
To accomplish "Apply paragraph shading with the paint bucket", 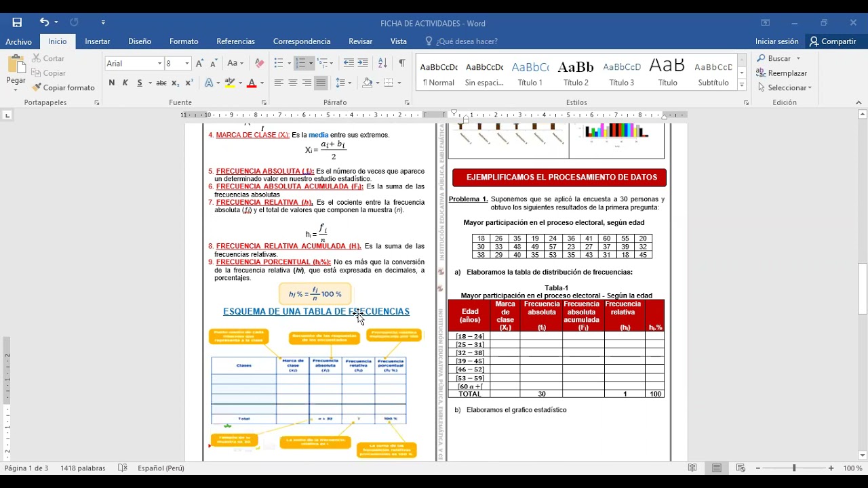I will click(x=367, y=83).
